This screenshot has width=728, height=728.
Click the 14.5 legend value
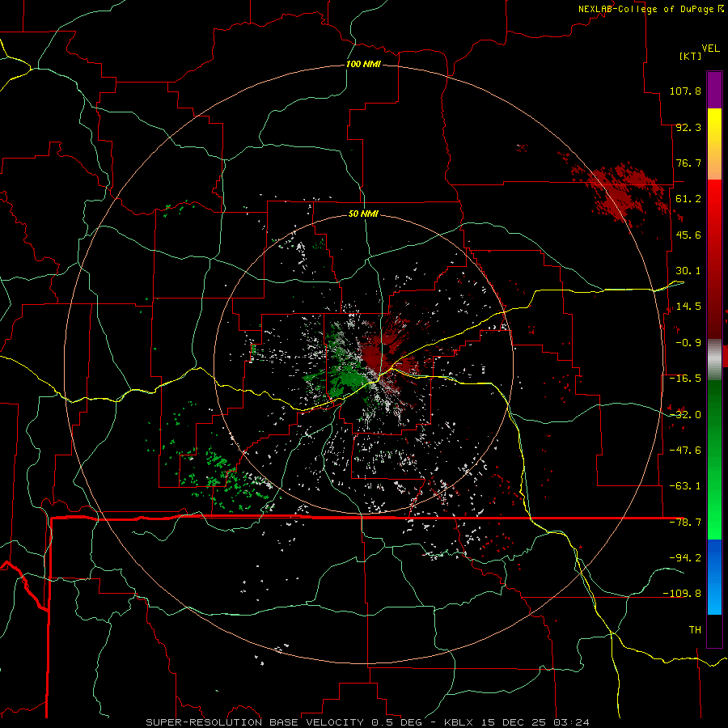point(688,307)
